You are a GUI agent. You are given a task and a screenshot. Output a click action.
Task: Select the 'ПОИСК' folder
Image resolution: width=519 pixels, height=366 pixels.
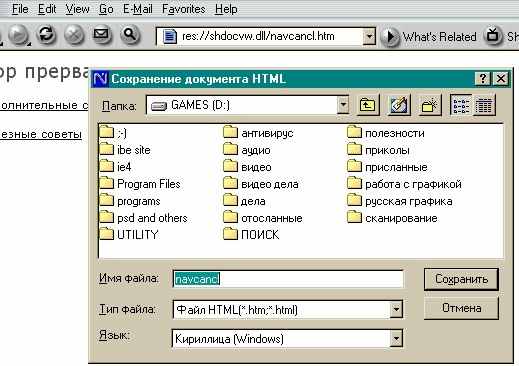click(251, 235)
